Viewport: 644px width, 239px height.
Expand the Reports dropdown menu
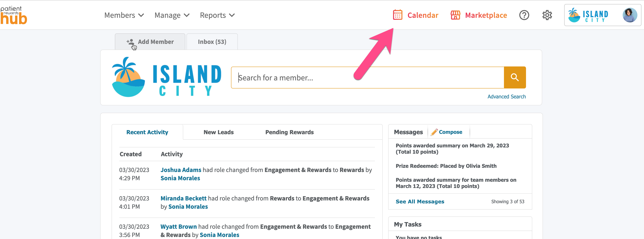[x=217, y=15]
